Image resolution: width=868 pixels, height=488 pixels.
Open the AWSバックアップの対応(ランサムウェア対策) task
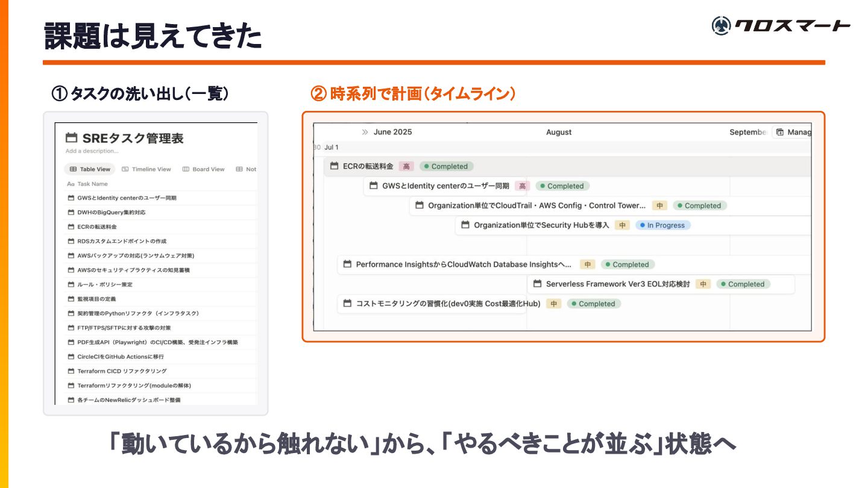coord(136,255)
